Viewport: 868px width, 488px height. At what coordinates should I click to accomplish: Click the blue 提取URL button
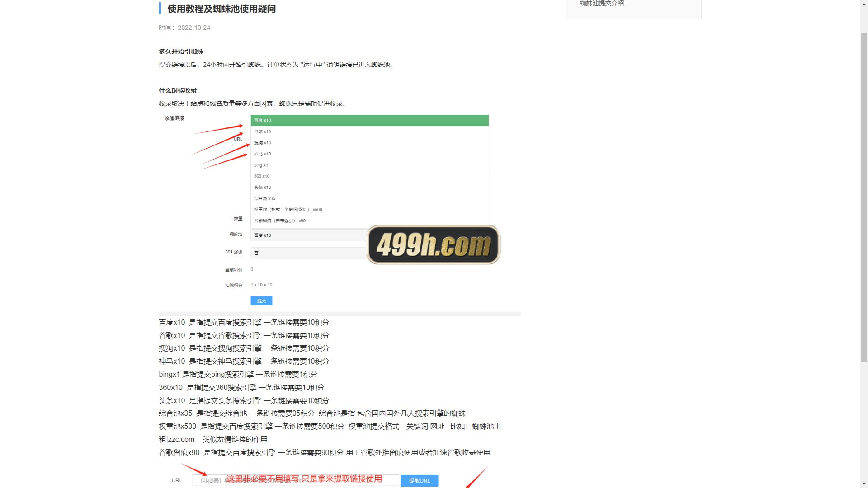pos(419,481)
